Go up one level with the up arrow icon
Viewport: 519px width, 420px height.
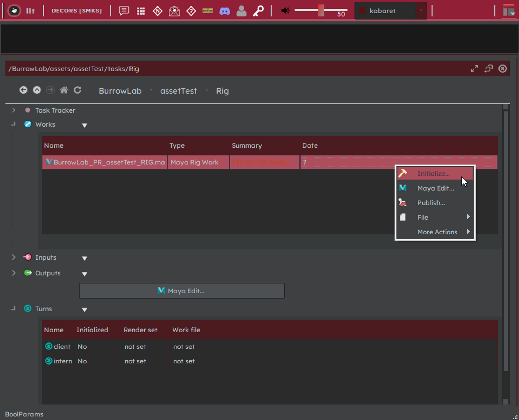37,90
